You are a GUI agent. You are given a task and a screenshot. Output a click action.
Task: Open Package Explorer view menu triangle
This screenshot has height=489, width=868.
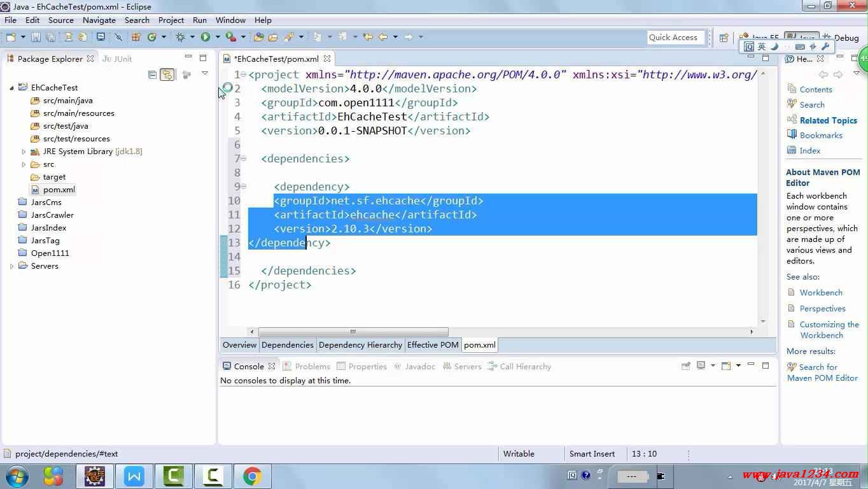click(204, 74)
